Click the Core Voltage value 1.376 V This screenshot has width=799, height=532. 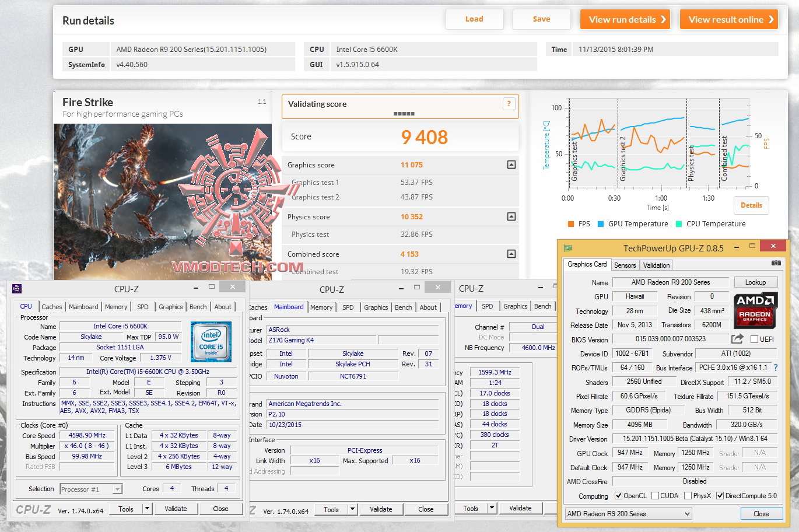(x=162, y=358)
